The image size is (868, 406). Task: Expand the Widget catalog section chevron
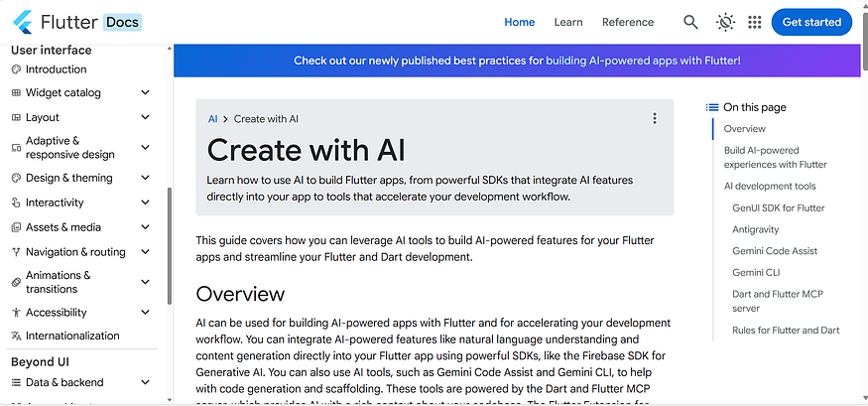tap(145, 92)
